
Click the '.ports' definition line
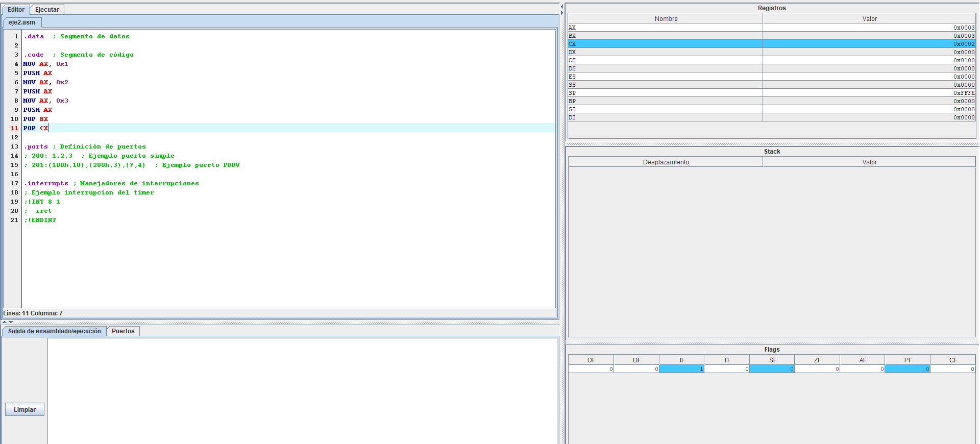tap(85, 147)
